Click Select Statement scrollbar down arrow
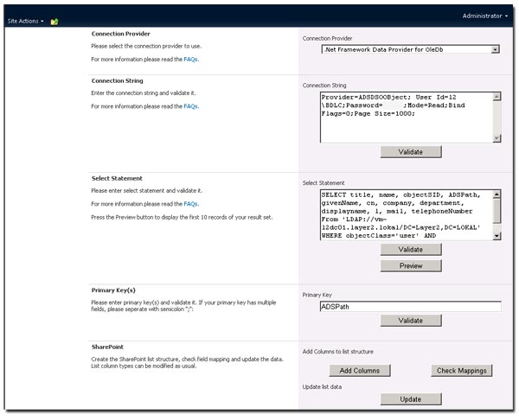This screenshot has width=519, height=420. click(x=496, y=234)
